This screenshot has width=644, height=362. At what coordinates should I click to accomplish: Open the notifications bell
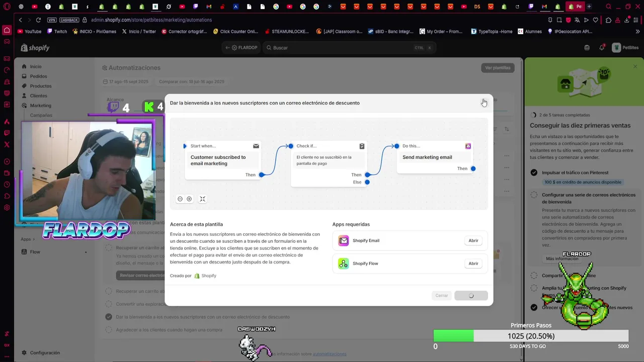click(x=602, y=48)
